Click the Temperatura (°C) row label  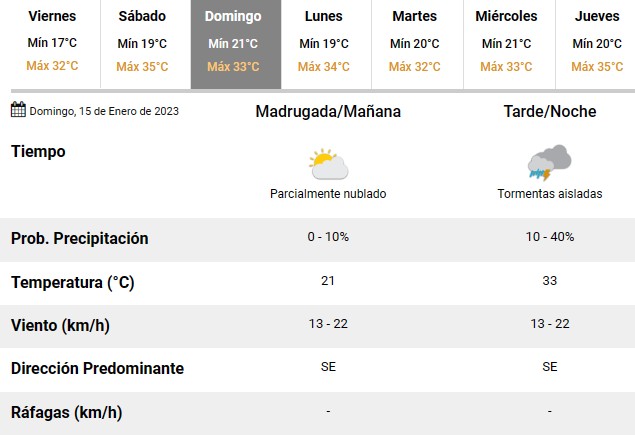pyautogui.click(x=72, y=282)
